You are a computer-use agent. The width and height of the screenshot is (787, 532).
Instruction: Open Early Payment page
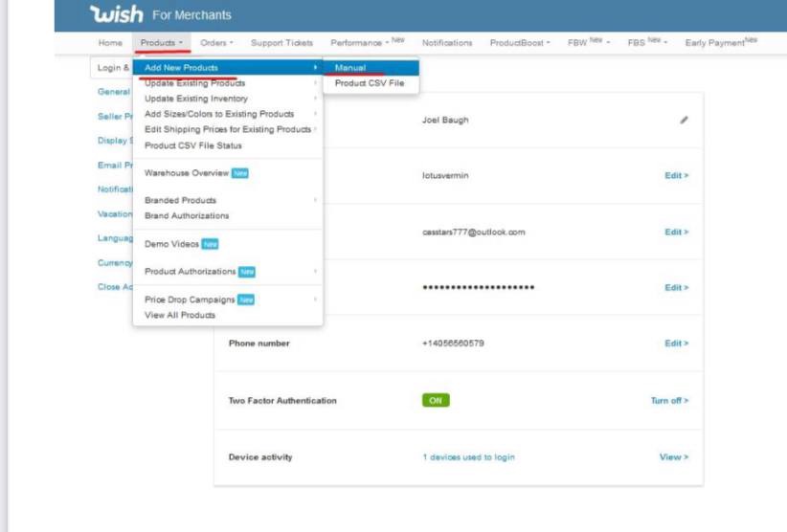[x=721, y=42]
